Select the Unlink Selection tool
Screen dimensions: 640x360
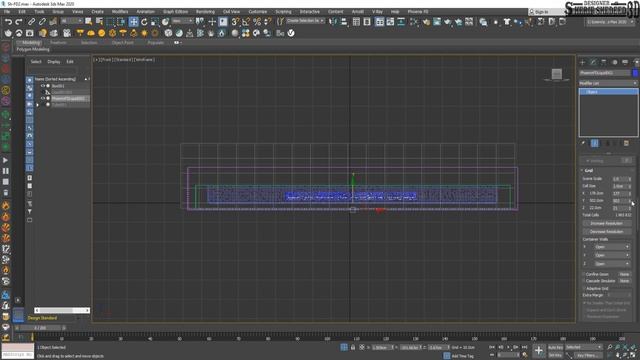coord(42,22)
